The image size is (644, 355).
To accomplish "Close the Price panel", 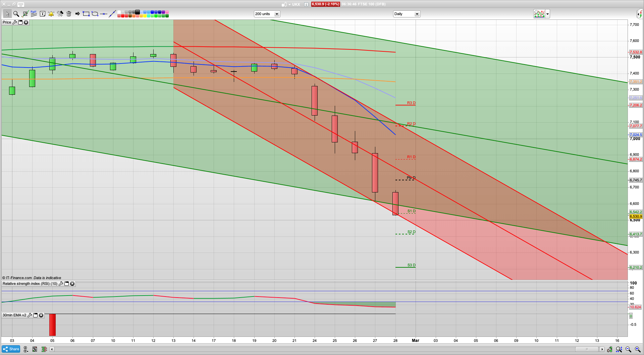I will (x=26, y=23).
